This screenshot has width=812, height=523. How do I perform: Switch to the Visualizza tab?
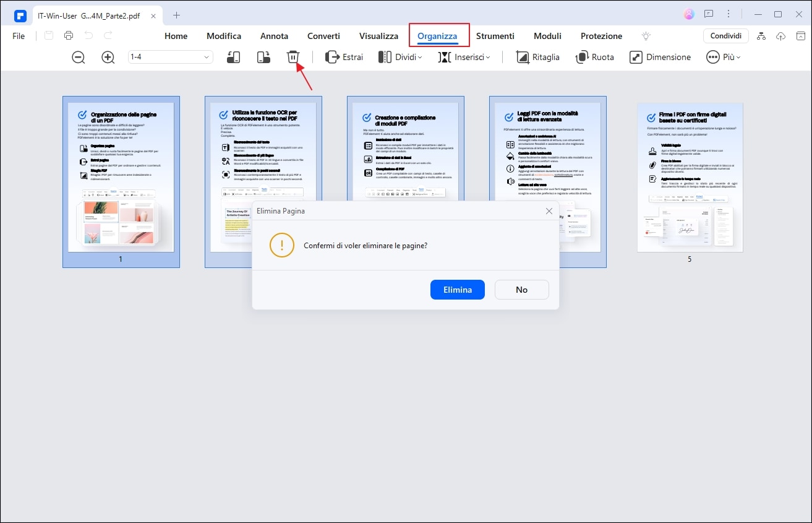click(378, 36)
